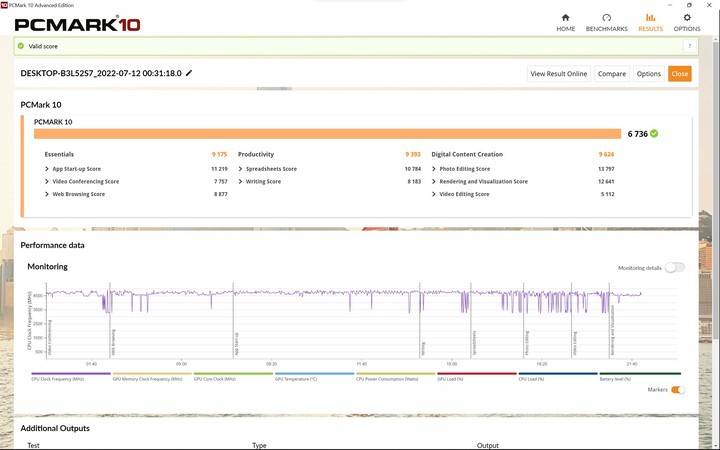This screenshot has height=450, width=720.
Task: Open the Results tab
Action: [650, 22]
